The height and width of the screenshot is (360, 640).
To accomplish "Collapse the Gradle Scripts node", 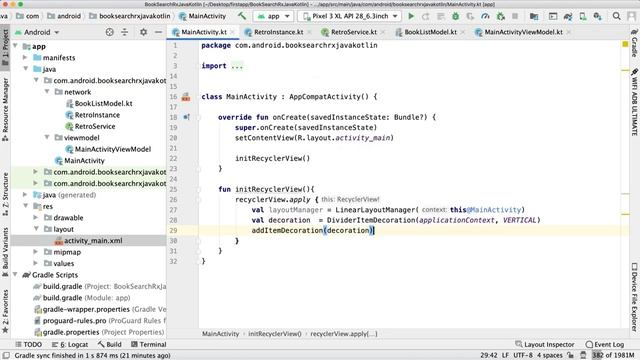I will pyautogui.click(x=16, y=275).
